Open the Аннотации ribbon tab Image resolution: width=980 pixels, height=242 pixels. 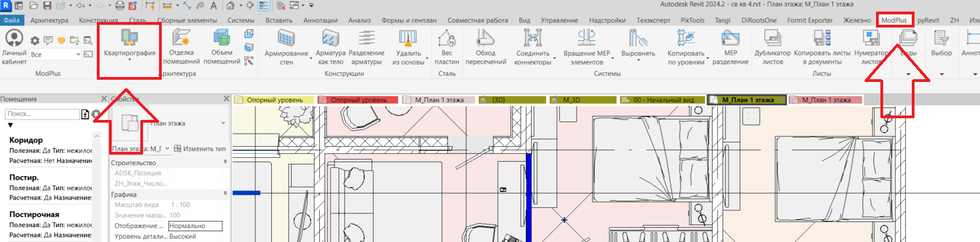[x=320, y=20]
